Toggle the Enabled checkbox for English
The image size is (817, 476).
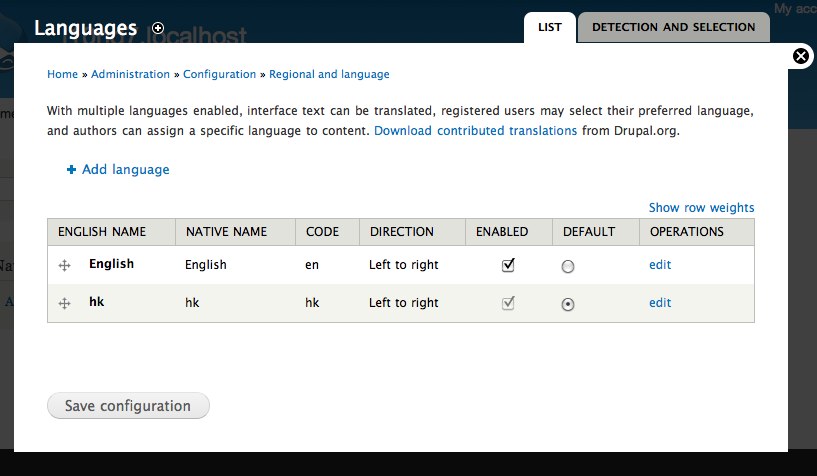[x=508, y=265]
